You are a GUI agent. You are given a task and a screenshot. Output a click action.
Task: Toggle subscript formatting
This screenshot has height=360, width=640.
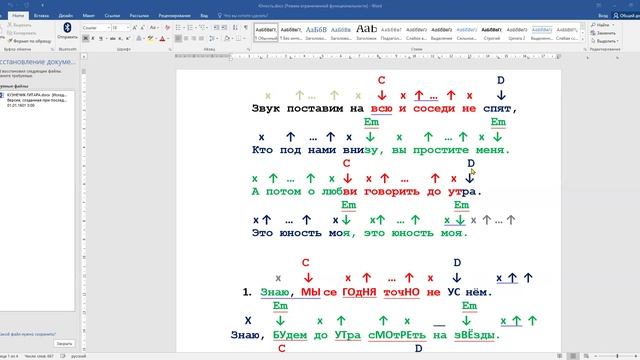(120, 38)
